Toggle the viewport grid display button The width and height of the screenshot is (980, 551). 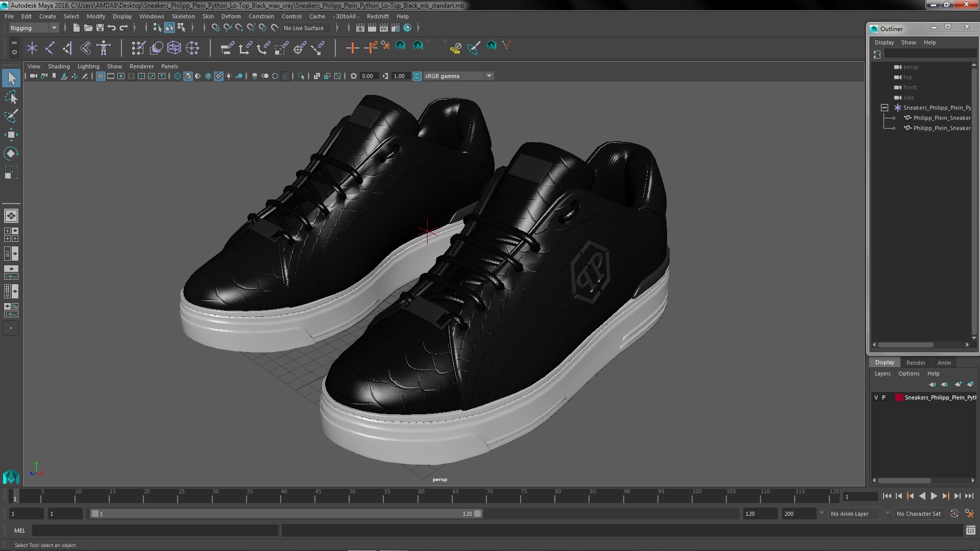click(101, 76)
